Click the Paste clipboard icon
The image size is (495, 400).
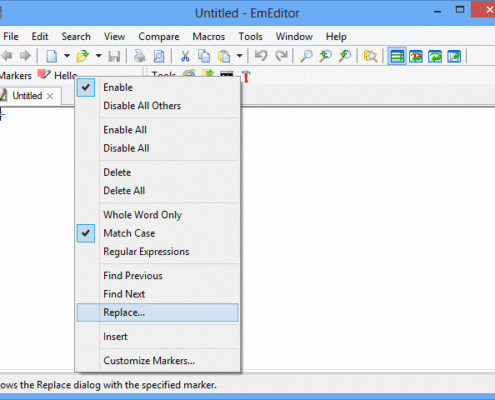[224, 56]
